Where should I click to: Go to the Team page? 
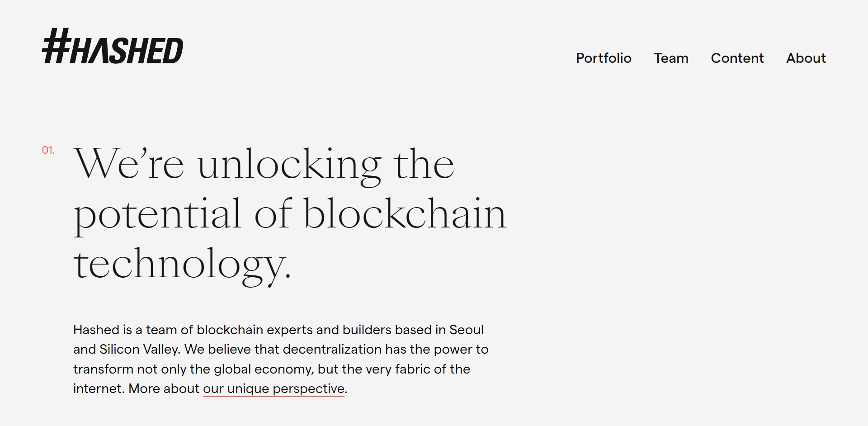[x=671, y=58]
